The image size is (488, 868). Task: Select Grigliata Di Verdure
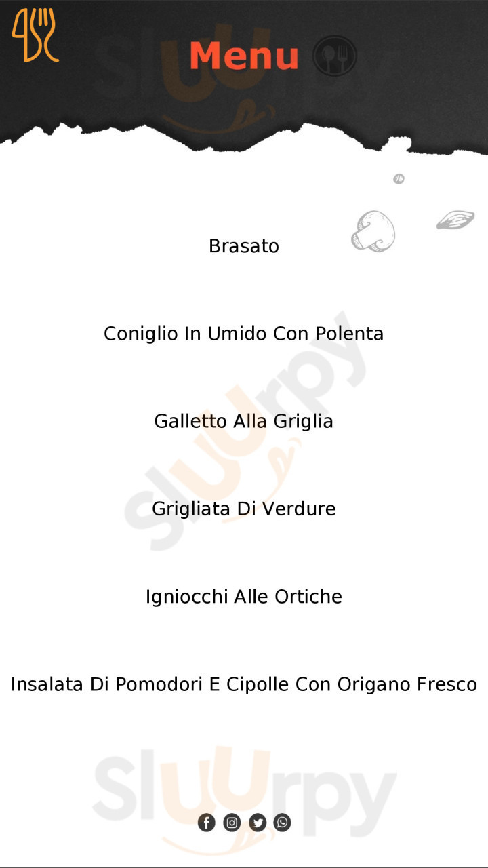tap(244, 509)
